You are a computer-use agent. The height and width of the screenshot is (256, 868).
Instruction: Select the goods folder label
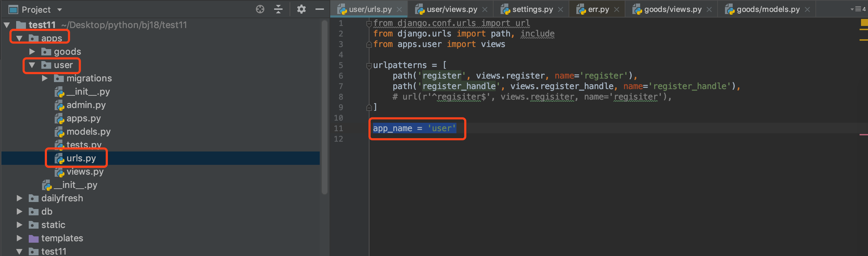click(x=67, y=52)
